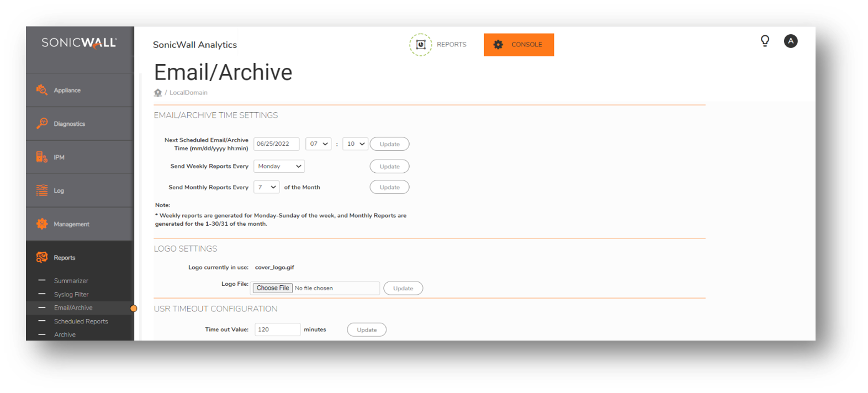Click the Time out Value field
868x393 pixels.
click(x=277, y=330)
